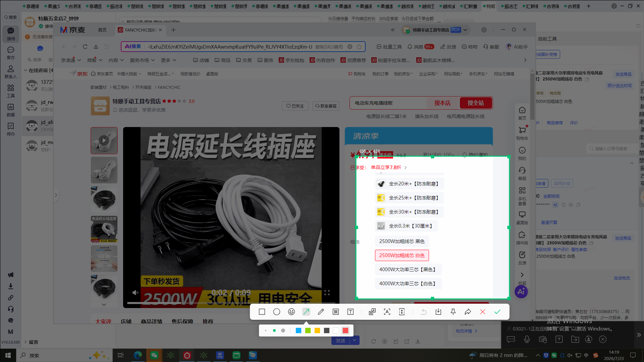Click 复制SKU编号 in the address bar
644x362 pixels.
click(329, 47)
